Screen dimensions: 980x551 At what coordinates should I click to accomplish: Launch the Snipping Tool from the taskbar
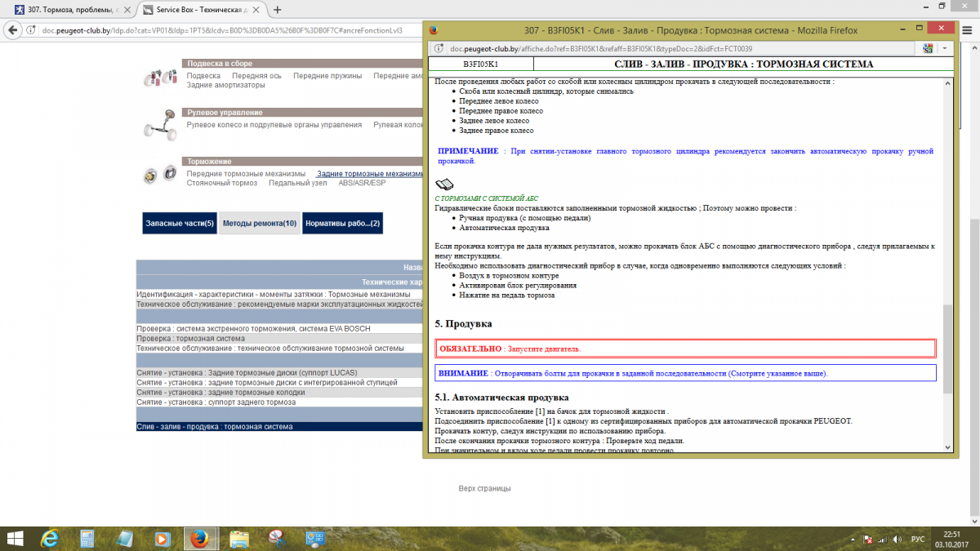click(x=276, y=539)
